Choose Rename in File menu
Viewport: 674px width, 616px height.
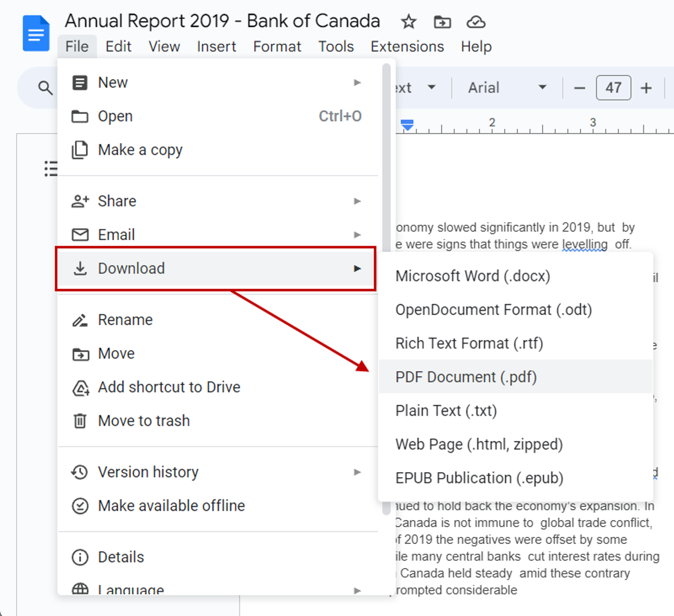[x=218, y=320]
